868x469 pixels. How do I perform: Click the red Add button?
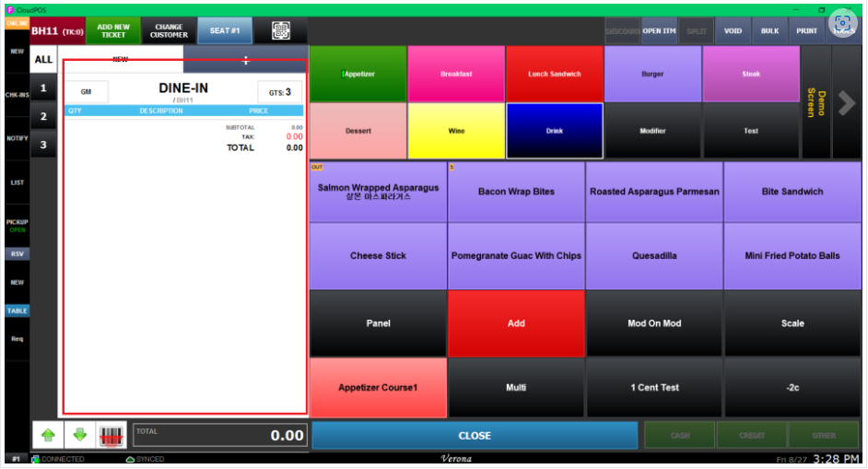516,323
